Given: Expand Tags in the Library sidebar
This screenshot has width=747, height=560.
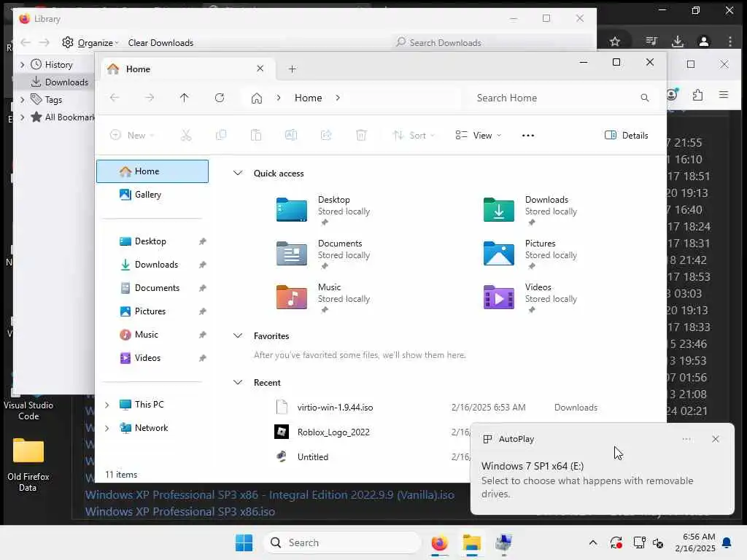Looking at the screenshot, I should [x=22, y=99].
